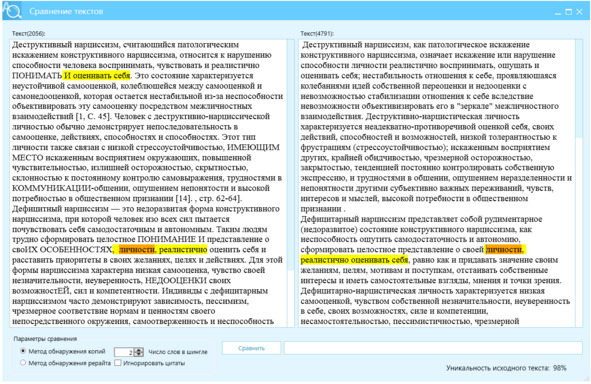Click 'Дефицитарно-нарцистическая личность' in right text

[x=377, y=291]
